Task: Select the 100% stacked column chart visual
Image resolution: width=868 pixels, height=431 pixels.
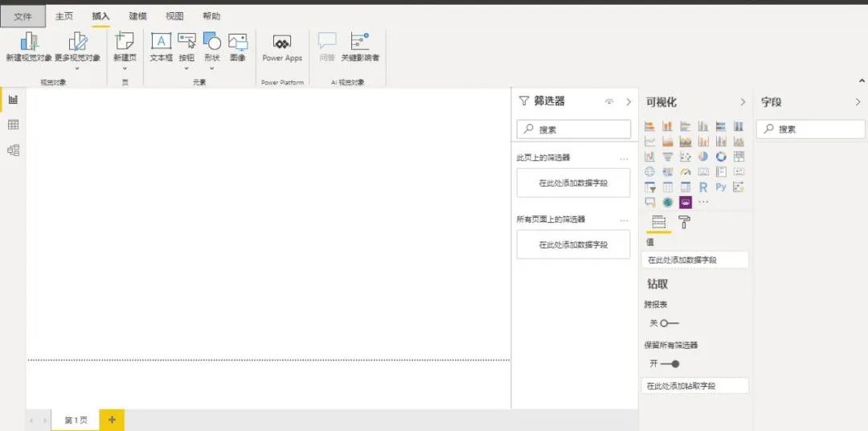Action: (x=739, y=127)
